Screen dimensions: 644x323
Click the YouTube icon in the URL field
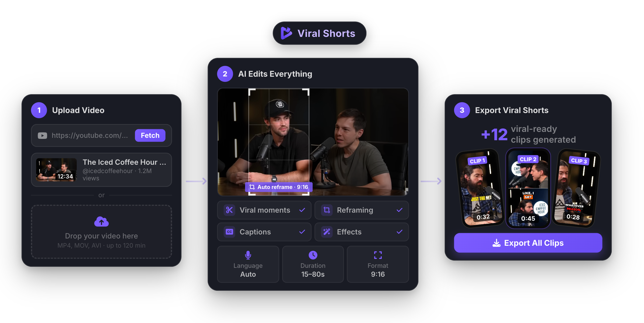click(42, 135)
